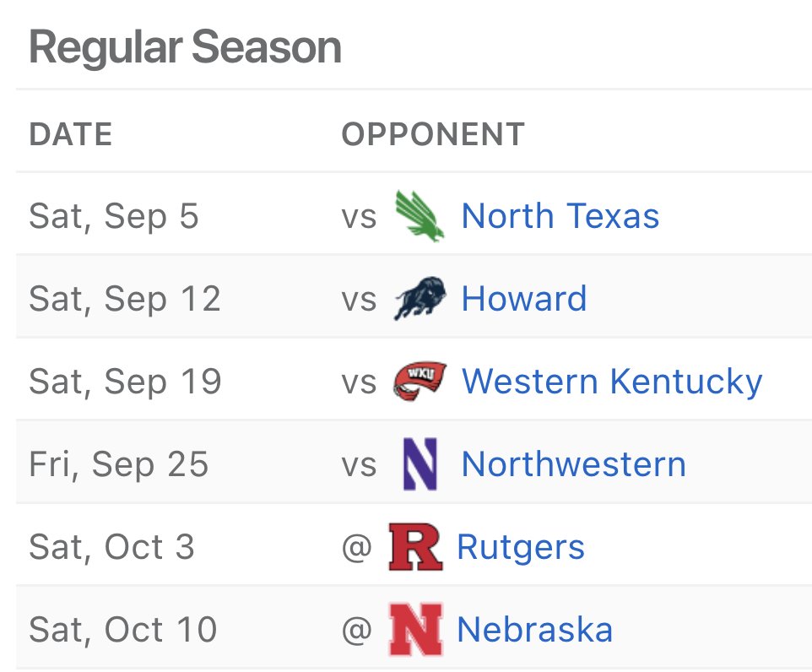Open the Northwestern team link
This screenshot has height=672, width=812.
[574, 464]
